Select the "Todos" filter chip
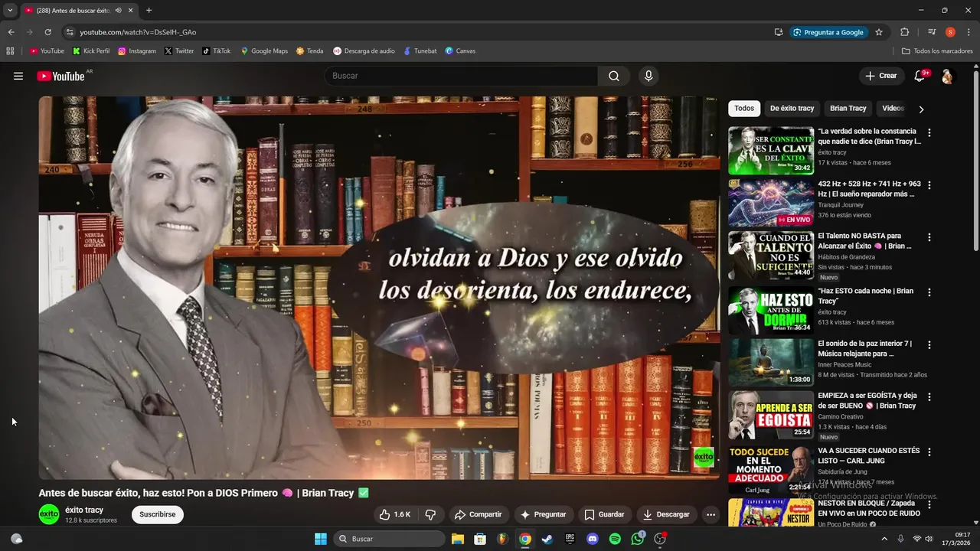980x551 pixels. point(744,108)
